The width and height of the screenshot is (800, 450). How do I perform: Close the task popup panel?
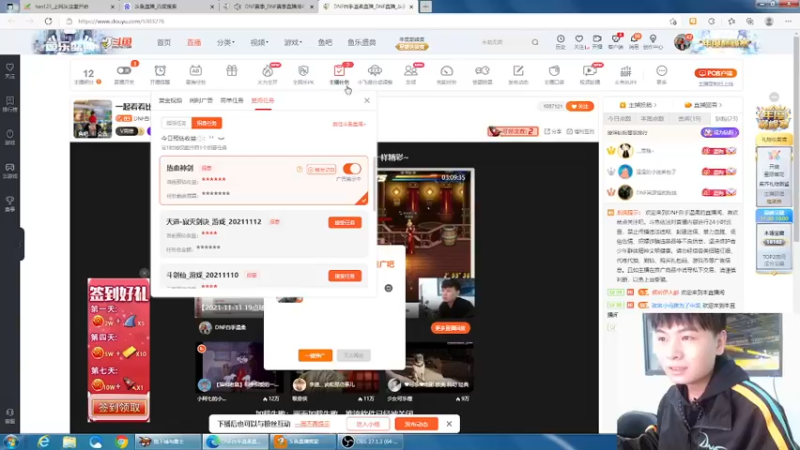pos(367,101)
